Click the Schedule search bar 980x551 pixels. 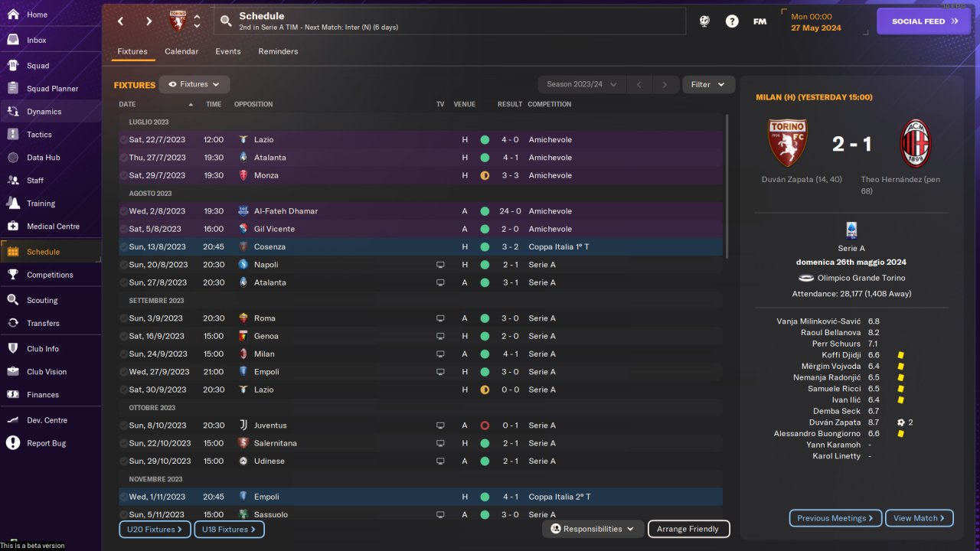pos(449,21)
